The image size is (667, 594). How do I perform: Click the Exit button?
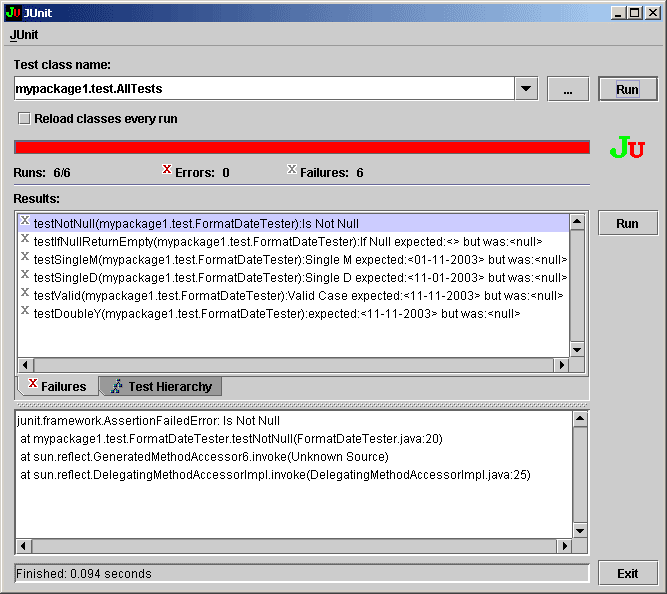click(x=627, y=574)
